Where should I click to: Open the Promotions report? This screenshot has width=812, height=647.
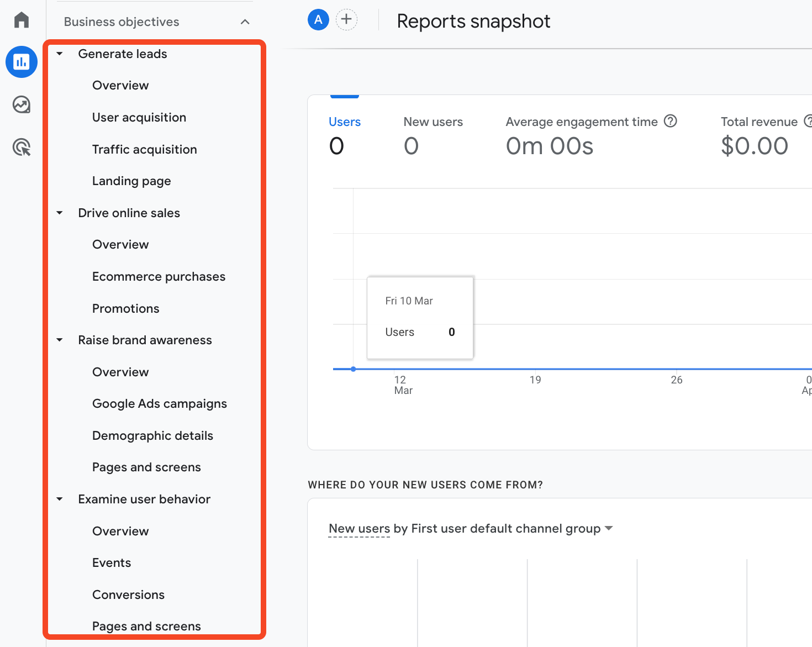[126, 308]
